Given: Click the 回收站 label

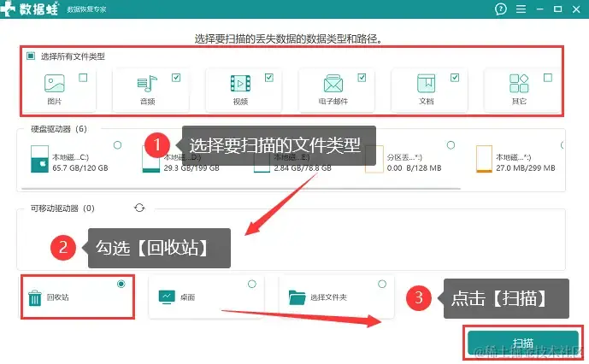Looking at the screenshot, I should (x=58, y=297).
